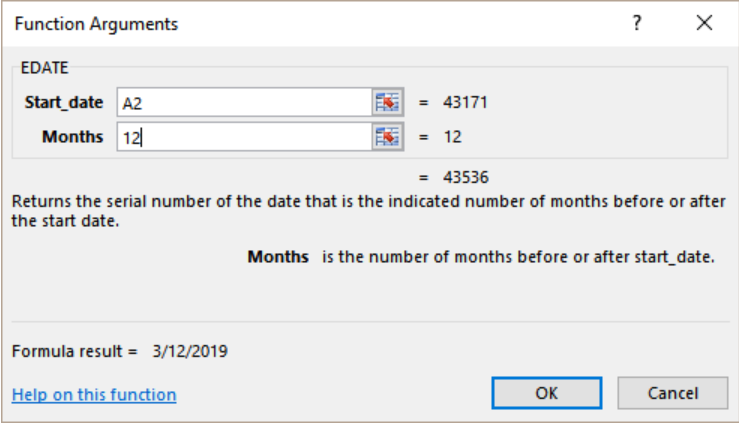Select the bold Months label beside input

pyautogui.click(x=73, y=137)
